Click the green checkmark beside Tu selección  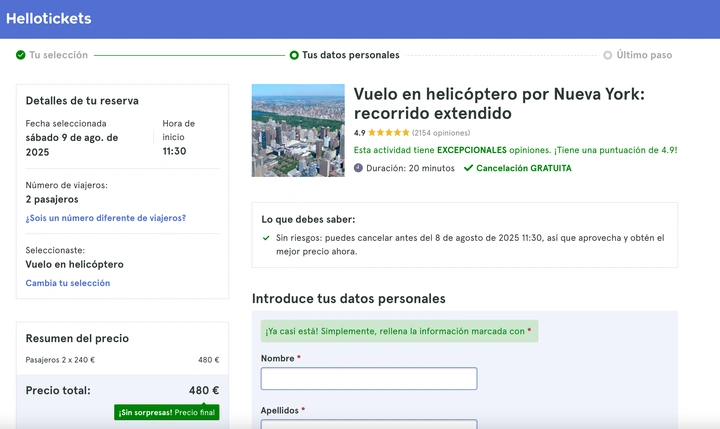[20, 55]
